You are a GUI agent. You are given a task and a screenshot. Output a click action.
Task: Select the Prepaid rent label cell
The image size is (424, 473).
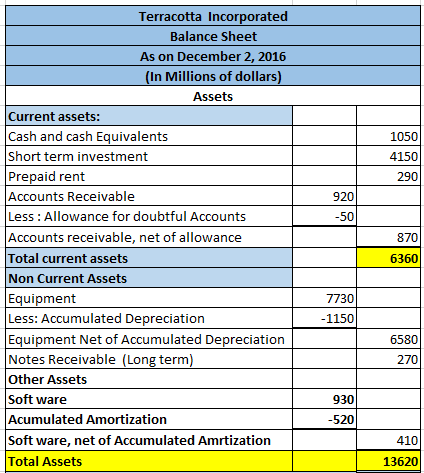tap(149, 176)
